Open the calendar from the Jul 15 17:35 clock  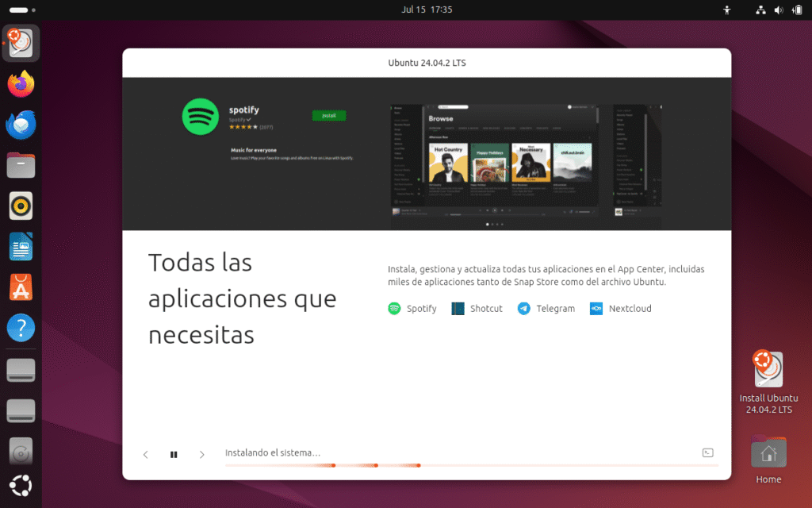427,10
